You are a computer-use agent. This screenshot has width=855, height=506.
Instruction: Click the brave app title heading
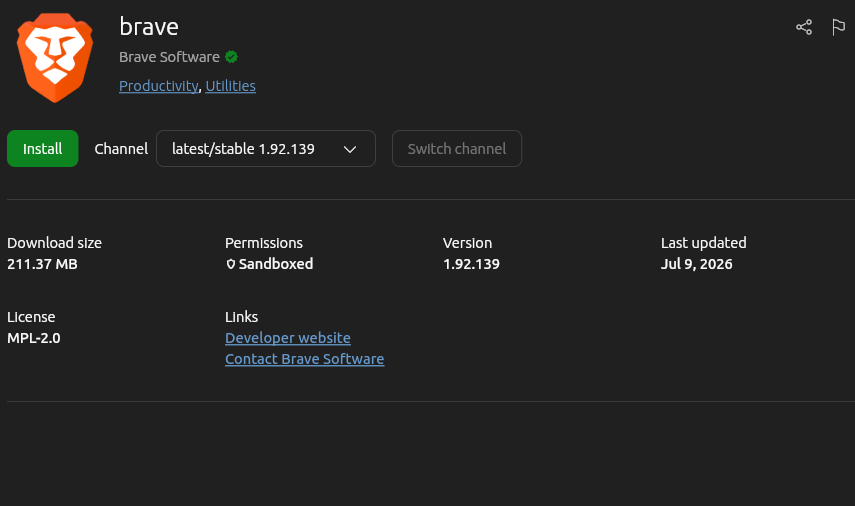pyautogui.click(x=149, y=27)
